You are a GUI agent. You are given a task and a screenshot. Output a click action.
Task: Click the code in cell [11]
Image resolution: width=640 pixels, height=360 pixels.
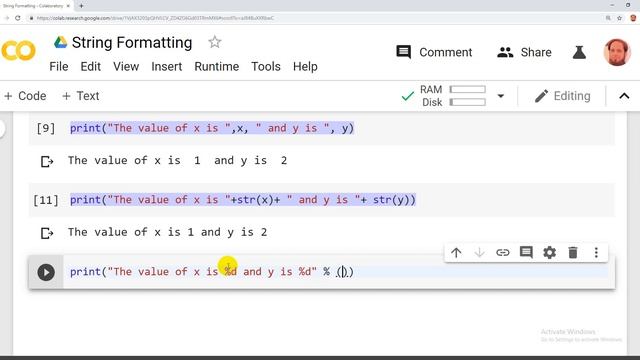pos(243,200)
